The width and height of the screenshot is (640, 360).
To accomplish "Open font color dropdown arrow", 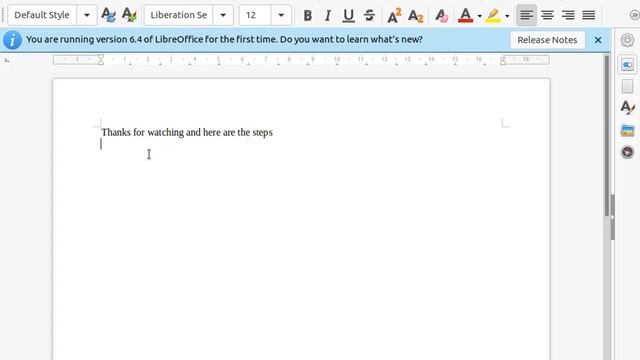I will pyautogui.click(x=480, y=16).
